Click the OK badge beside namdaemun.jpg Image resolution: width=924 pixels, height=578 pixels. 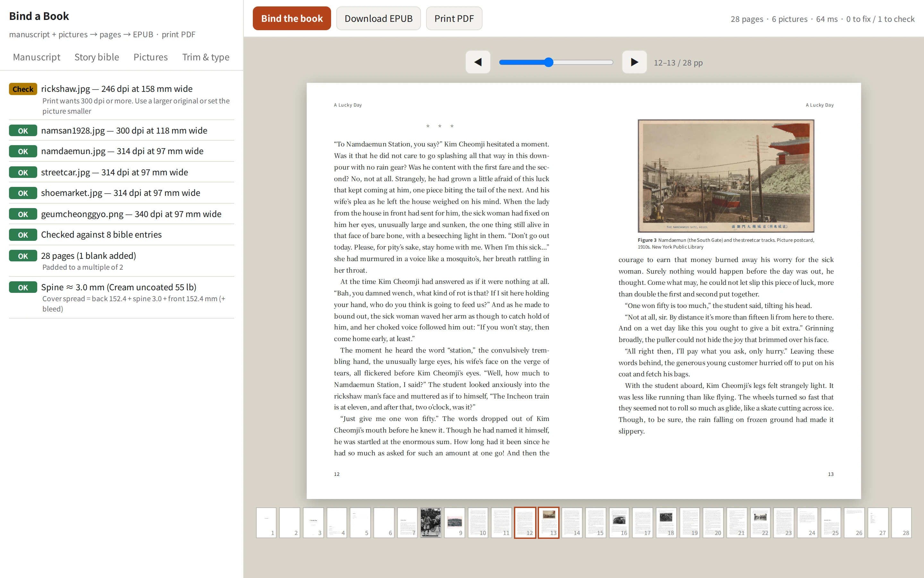[x=23, y=151]
